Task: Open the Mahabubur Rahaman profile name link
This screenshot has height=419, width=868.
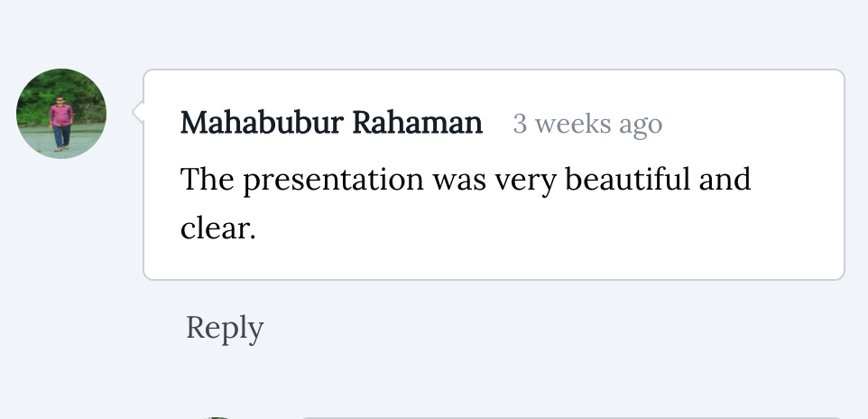Action: pos(331,123)
